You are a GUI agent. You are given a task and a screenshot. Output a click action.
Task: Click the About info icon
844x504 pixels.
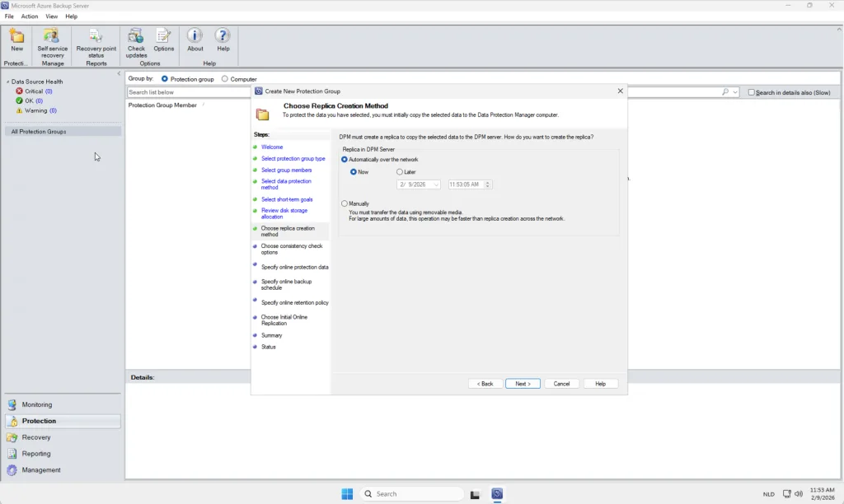tap(195, 36)
